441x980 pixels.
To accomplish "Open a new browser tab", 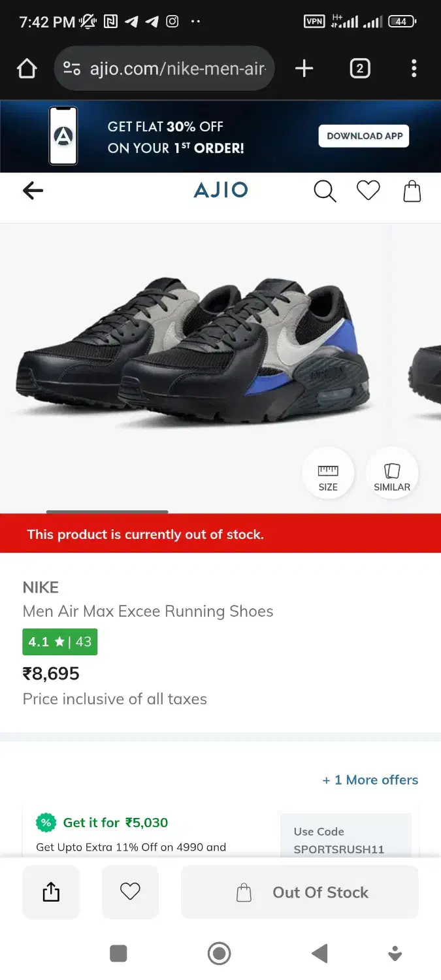I will pos(304,69).
